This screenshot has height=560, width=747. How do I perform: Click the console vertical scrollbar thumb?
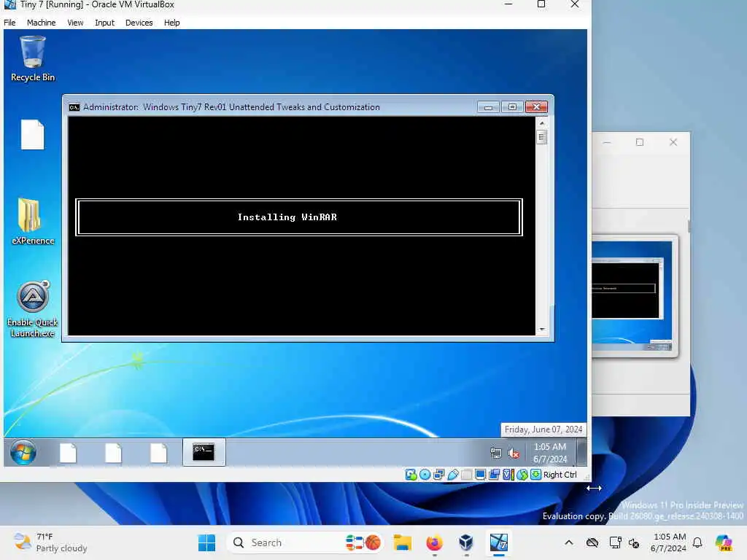point(542,138)
